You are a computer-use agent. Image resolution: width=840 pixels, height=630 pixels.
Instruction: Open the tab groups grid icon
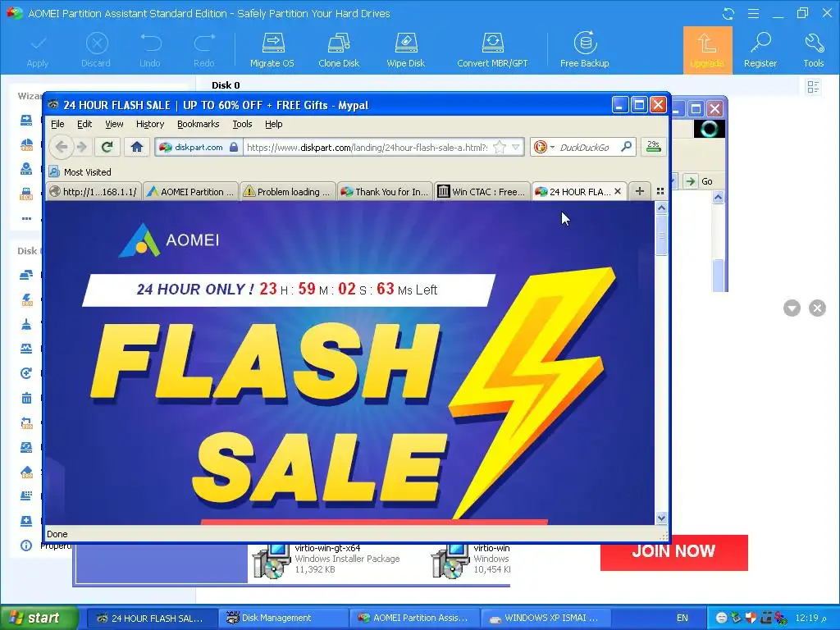660,191
